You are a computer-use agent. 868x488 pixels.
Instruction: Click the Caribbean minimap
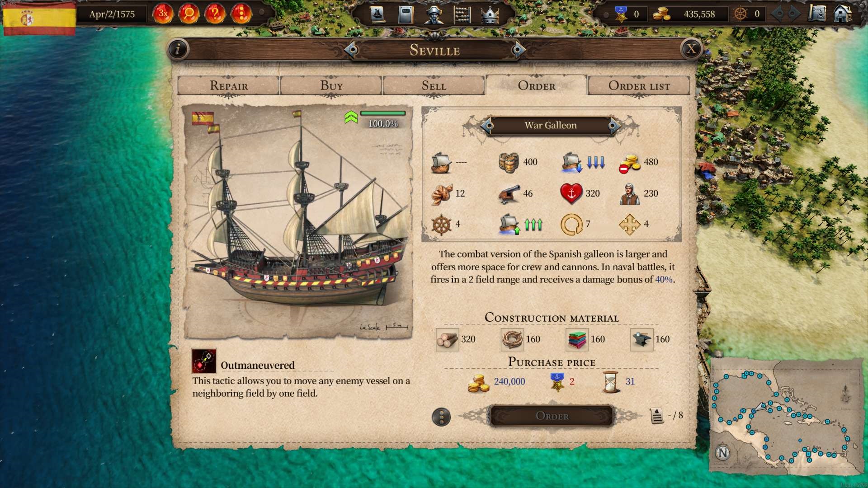coord(787,416)
